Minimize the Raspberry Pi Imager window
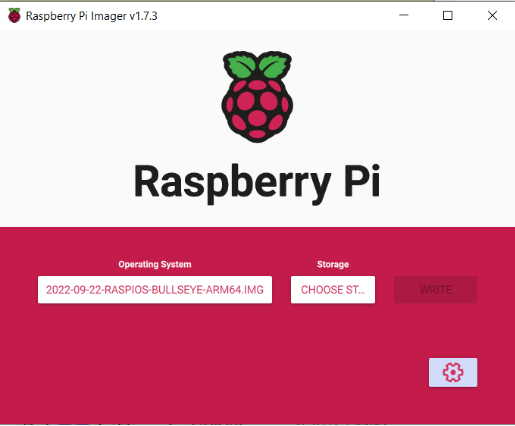 click(404, 15)
